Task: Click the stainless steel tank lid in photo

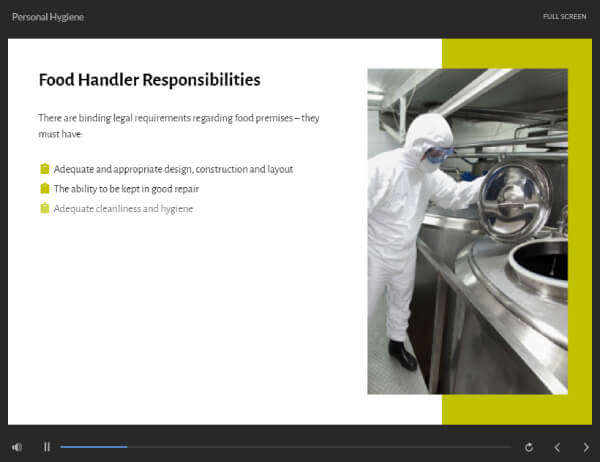Action: tap(515, 200)
